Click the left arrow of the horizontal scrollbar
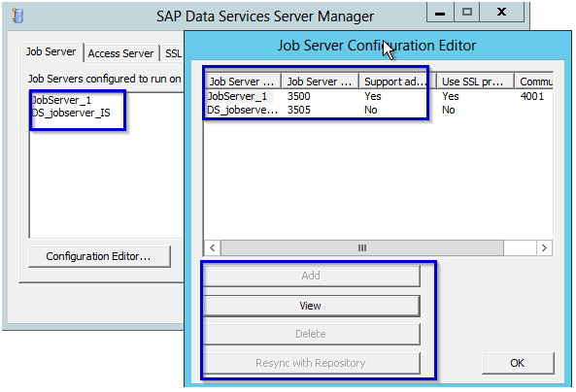 coord(213,247)
